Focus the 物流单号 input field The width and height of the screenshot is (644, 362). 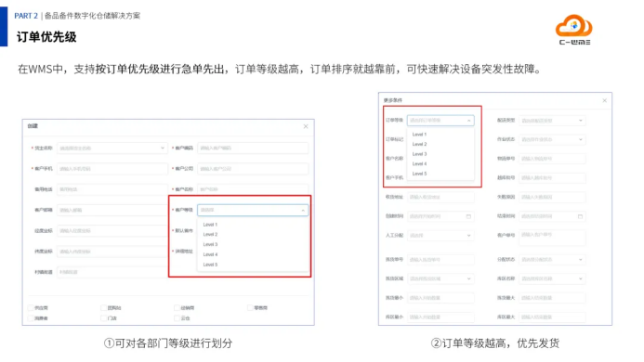552,159
